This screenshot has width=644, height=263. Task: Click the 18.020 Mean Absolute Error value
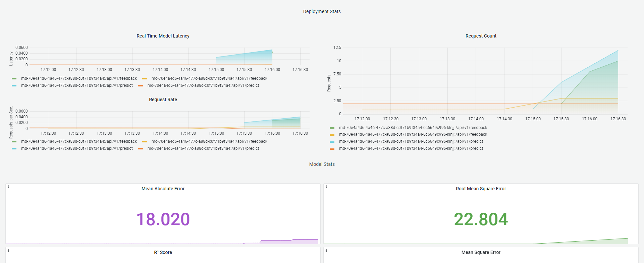(163, 219)
